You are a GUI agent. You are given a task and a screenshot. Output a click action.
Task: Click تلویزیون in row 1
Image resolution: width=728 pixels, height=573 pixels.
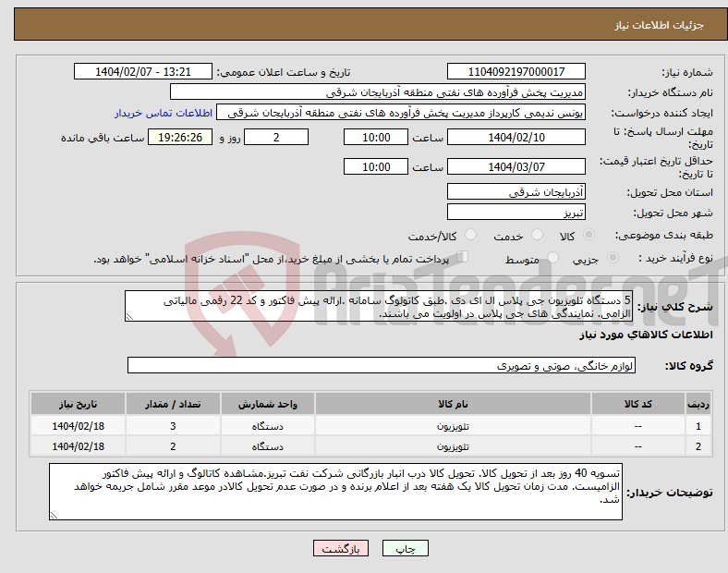tap(453, 426)
